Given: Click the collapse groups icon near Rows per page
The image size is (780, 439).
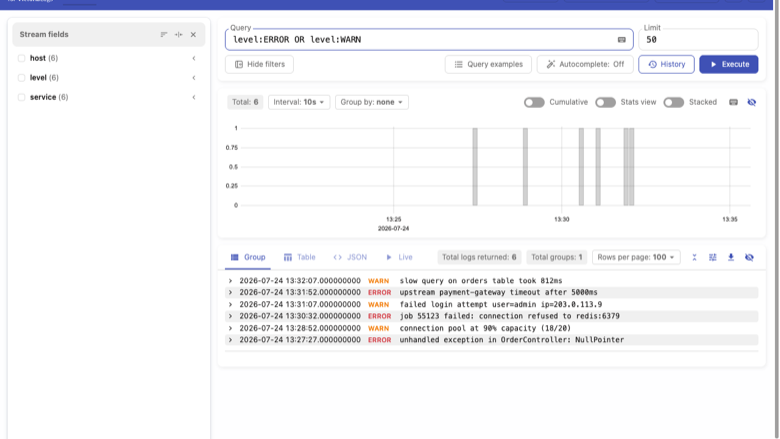Looking at the screenshot, I should (x=694, y=257).
